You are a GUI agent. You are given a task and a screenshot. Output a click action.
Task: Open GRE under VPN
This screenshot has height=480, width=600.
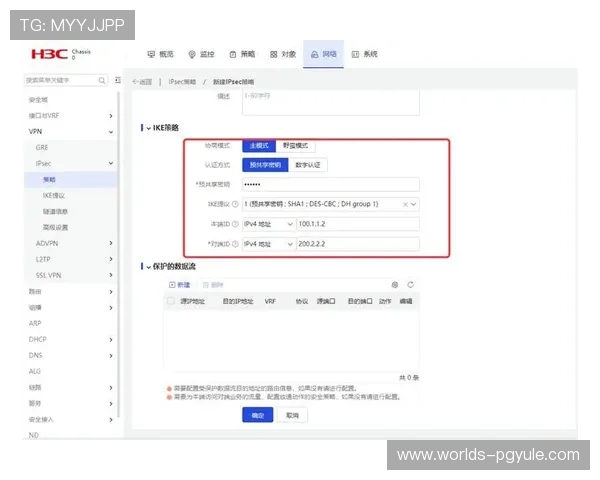(42, 147)
